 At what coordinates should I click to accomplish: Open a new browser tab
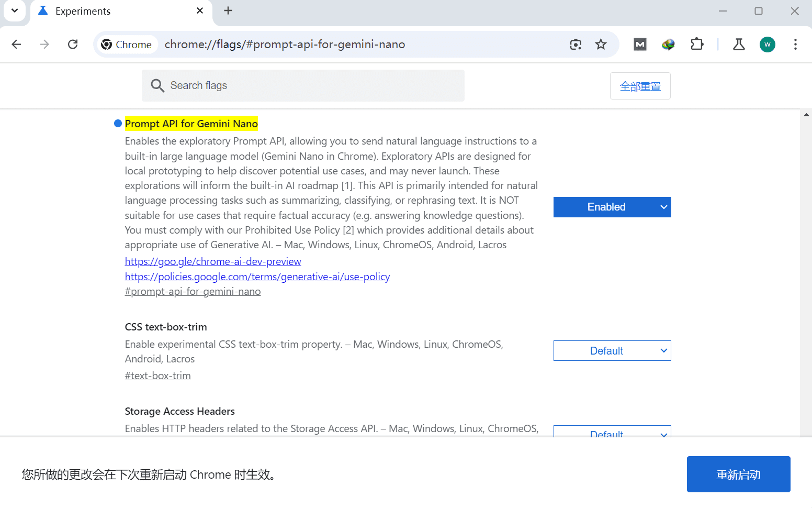(228, 10)
